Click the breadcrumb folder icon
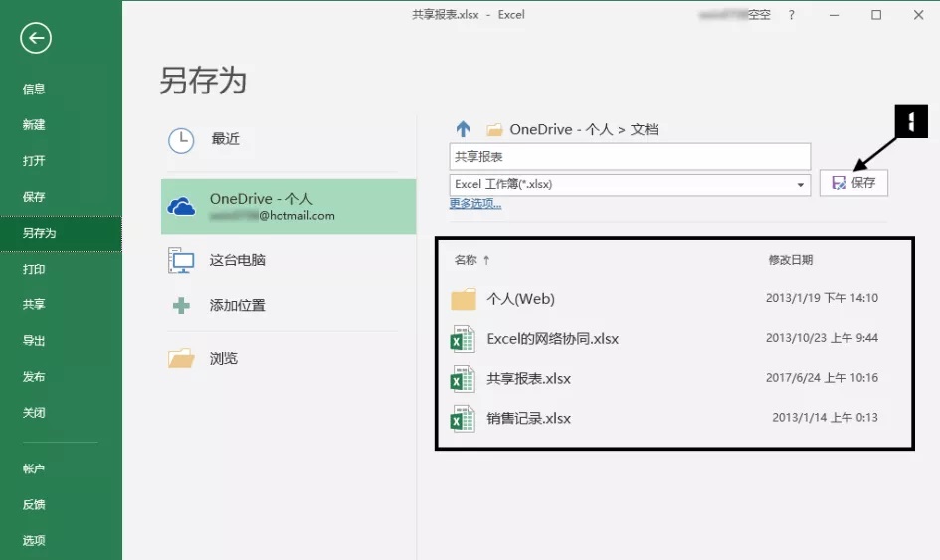The height and width of the screenshot is (560, 940). 494,129
